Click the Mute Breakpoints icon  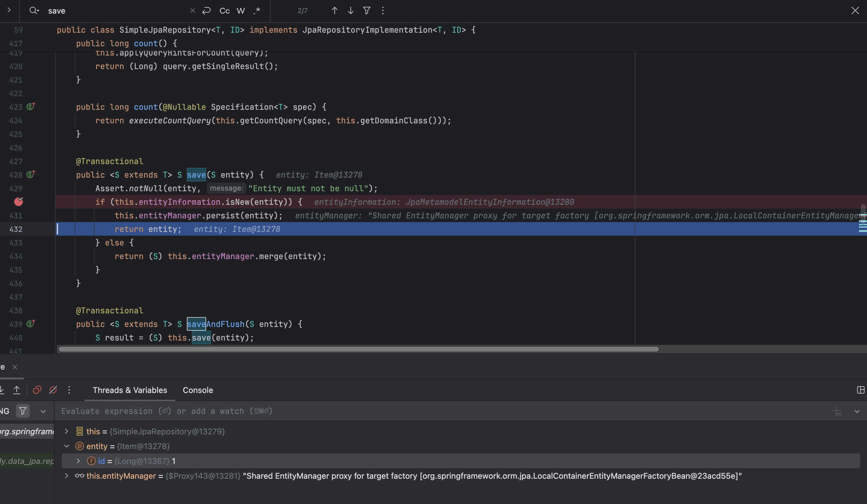53,390
